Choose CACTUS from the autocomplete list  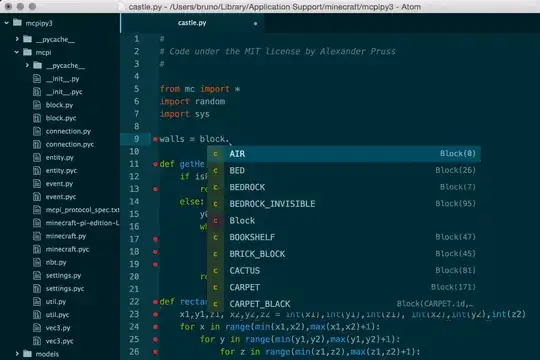344,270
